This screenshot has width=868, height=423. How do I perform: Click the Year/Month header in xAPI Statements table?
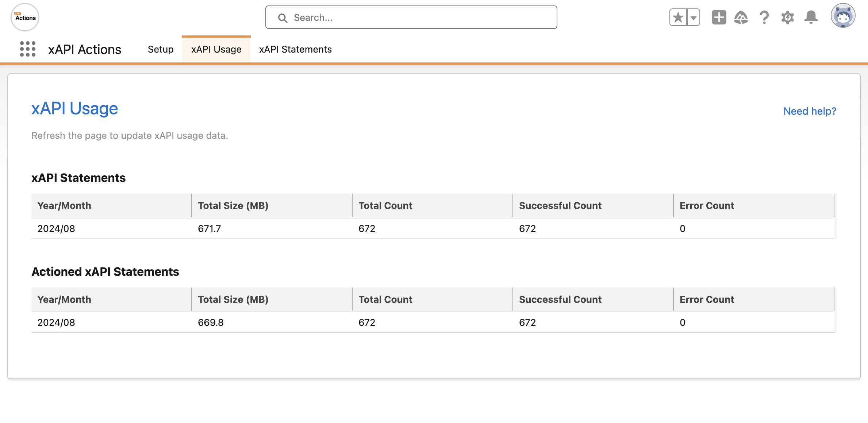(64, 206)
